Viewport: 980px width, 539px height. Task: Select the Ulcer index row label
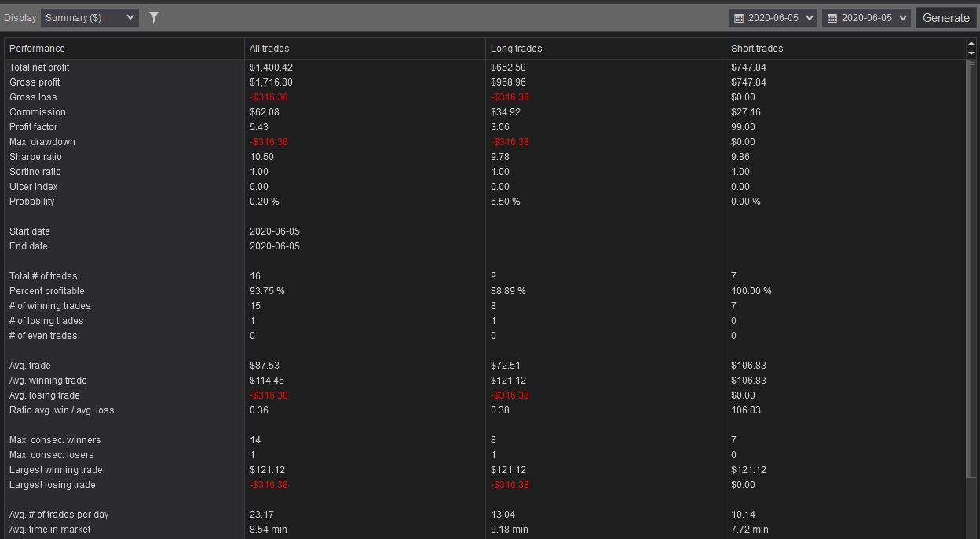tap(34, 187)
